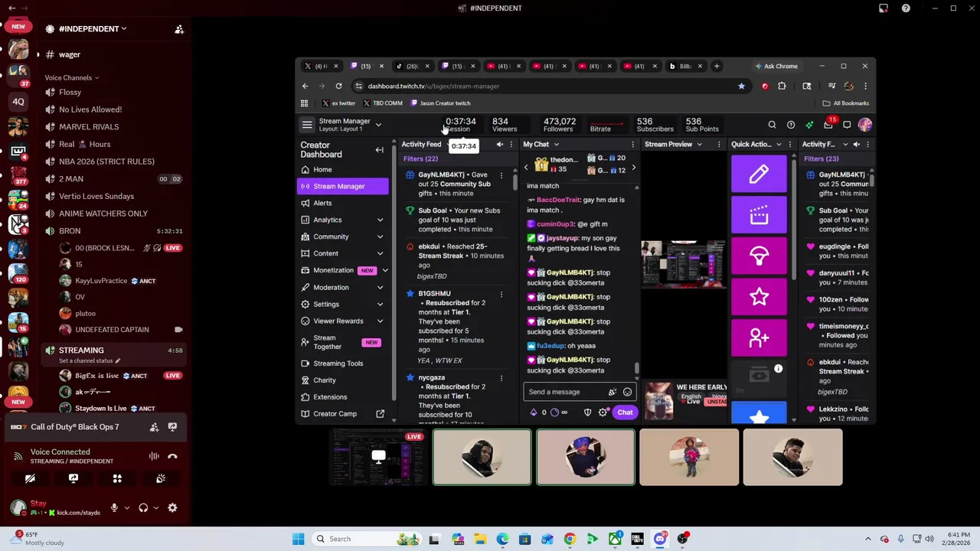Invite friends to Call of Duty activity

[154, 427]
